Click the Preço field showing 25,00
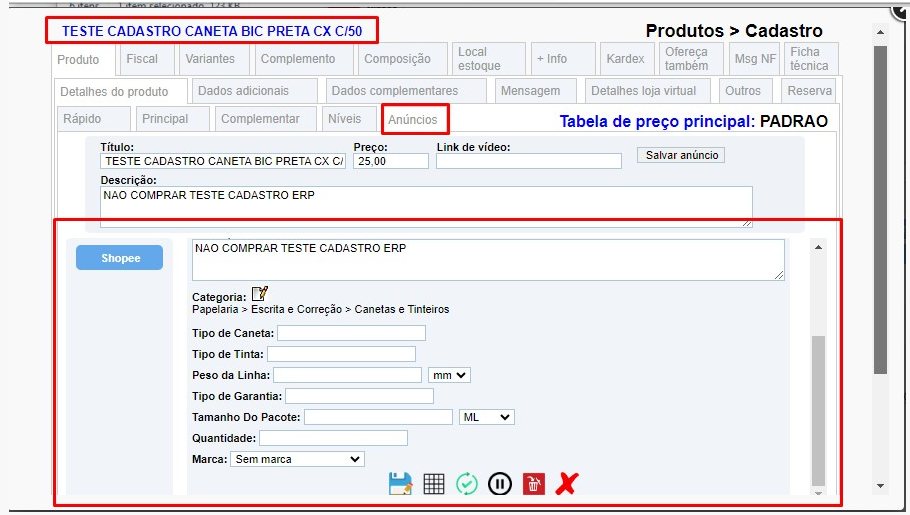The image size is (910, 515). (391, 161)
